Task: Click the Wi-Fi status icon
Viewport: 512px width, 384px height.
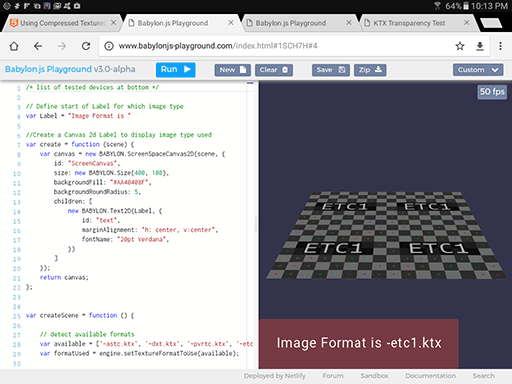Action: click(x=437, y=6)
